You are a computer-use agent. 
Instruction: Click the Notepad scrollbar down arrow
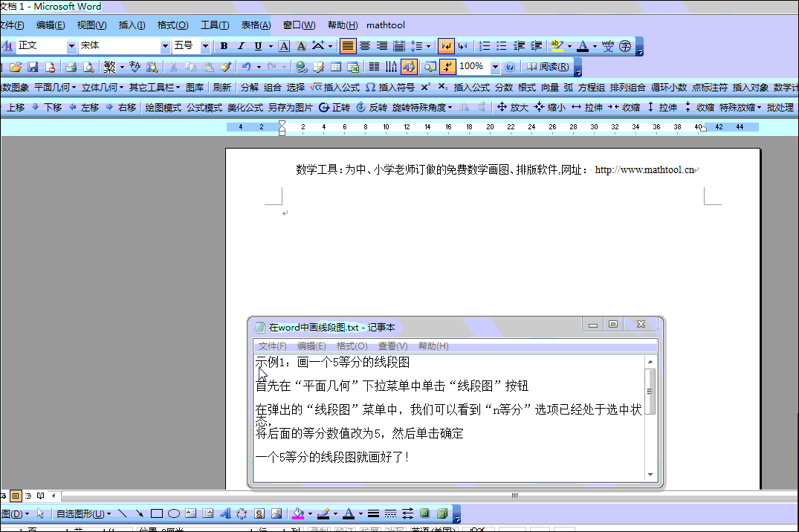(649, 473)
